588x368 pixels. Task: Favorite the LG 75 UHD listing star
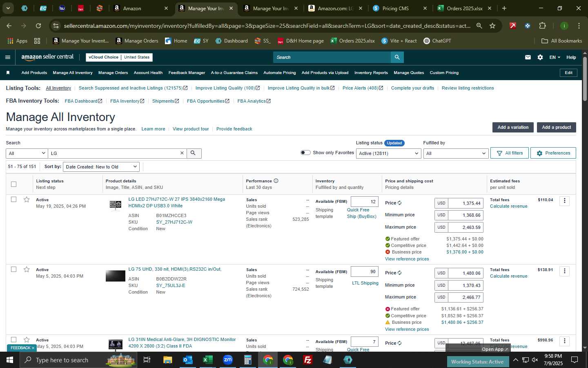tap(27, 269)
